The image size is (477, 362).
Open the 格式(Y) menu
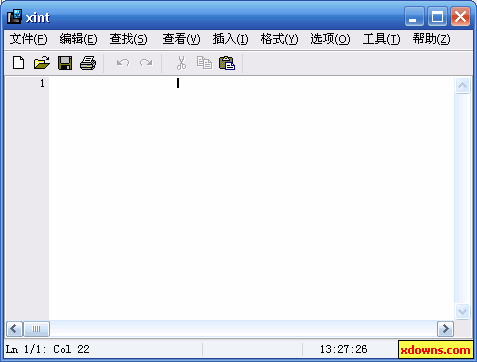(279, 39)
